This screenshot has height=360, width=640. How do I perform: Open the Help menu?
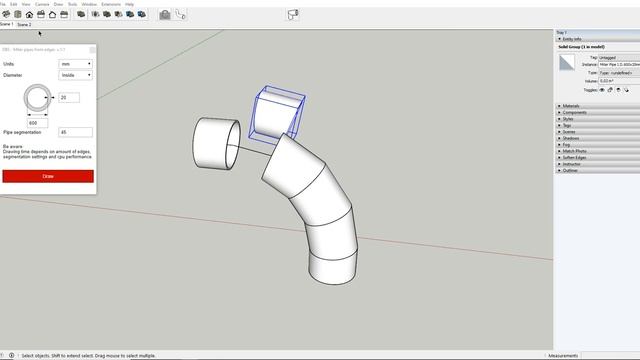click(129, 4)
